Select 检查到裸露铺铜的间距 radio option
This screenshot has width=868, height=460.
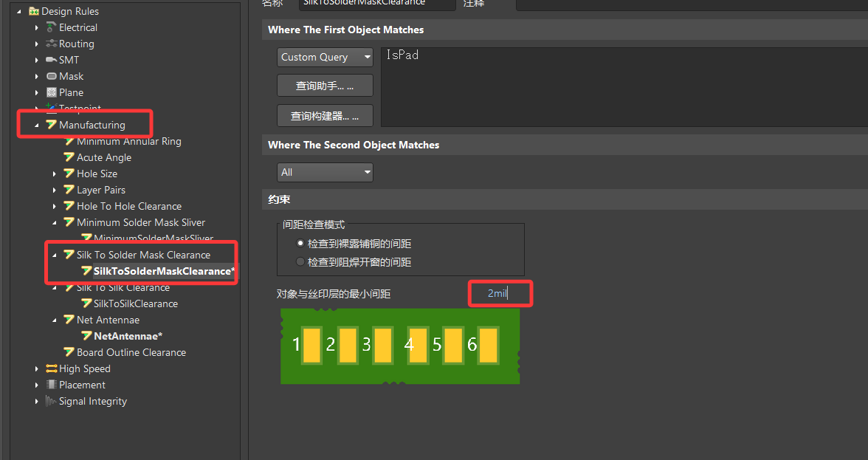(x=300, y=244)
